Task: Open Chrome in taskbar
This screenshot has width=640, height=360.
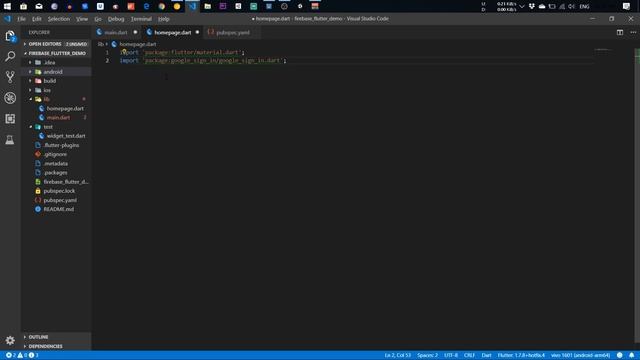Action: click(162, 6)
